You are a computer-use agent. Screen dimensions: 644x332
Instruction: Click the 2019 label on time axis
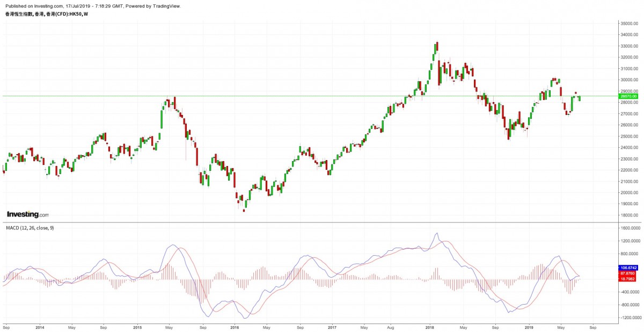tap(529, 326)
